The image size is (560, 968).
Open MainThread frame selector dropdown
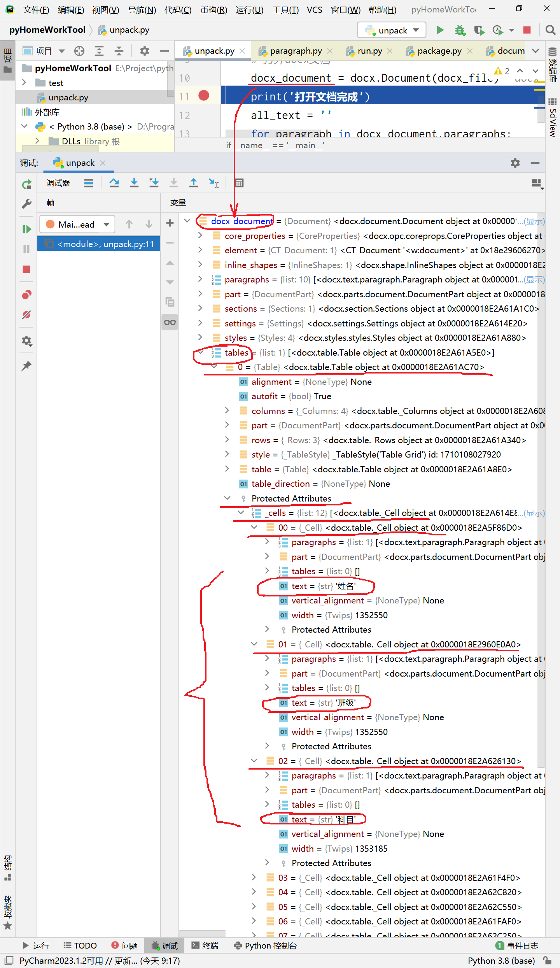pos(77,224)
